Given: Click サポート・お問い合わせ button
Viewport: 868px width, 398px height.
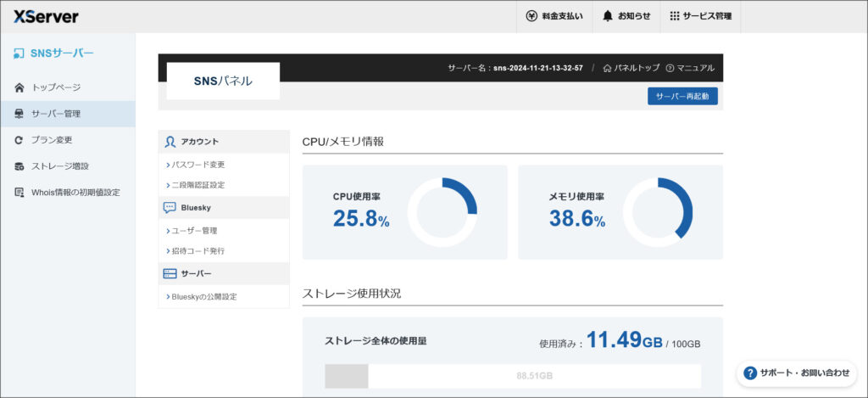Looking at the screenshot, I should (x=797, y=373).
